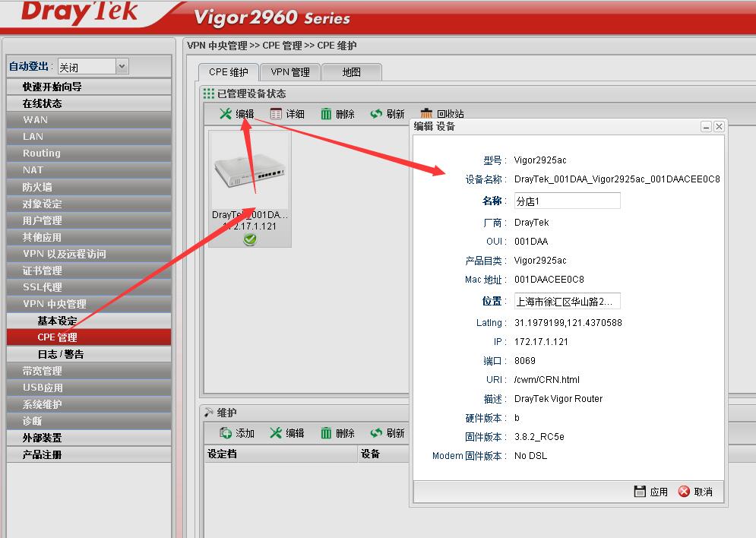
Task: Open 在线状态 in sidebar
Action: tap(89, 103)
